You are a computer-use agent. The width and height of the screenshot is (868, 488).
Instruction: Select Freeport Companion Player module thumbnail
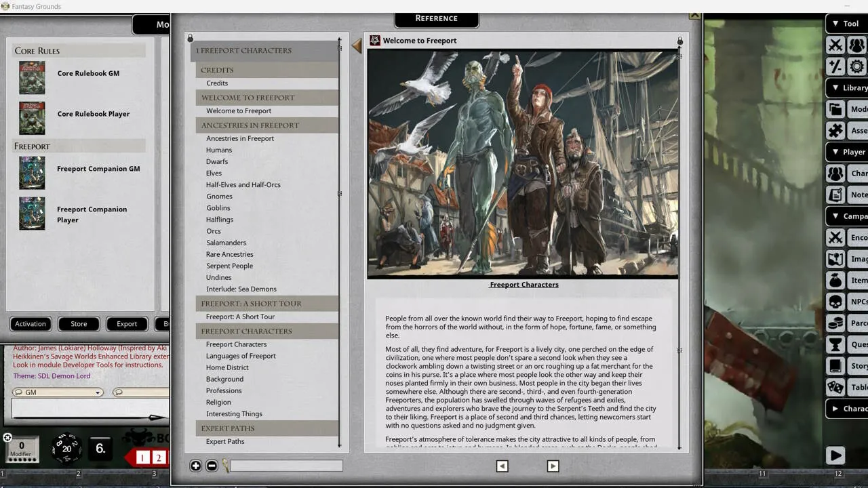32,213
